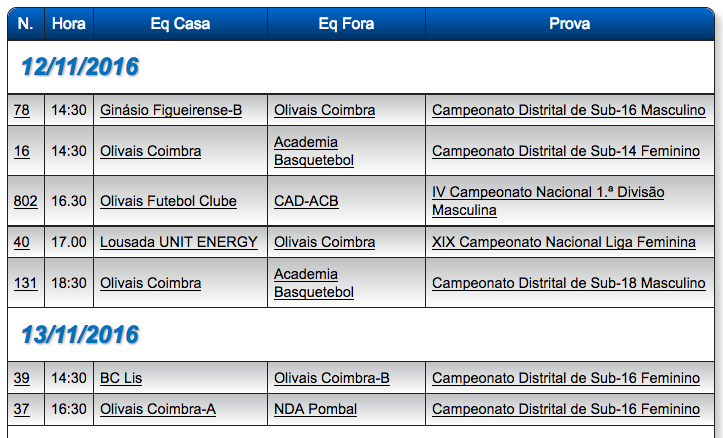Open XIX Campeonato Nacional Liga Feminina

pos(564,242)
